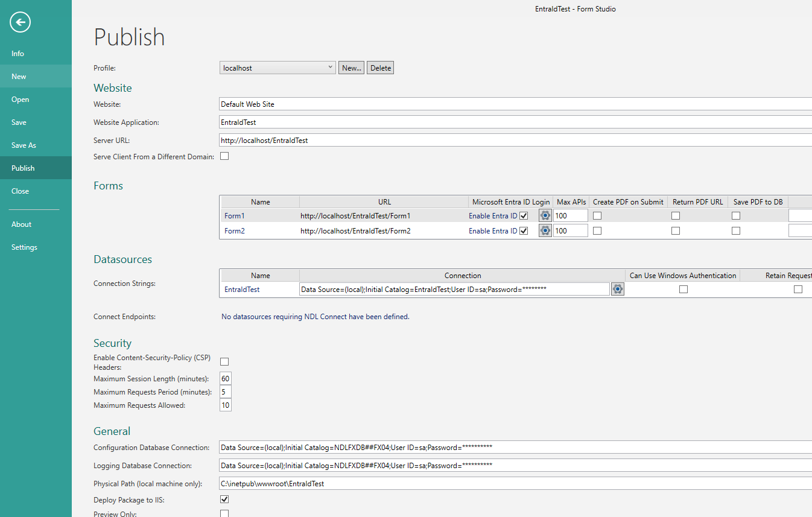This screenshot has height=517, width=812.
Task: Click the back arrow to exit Publish
Action: tap(19, 22)
